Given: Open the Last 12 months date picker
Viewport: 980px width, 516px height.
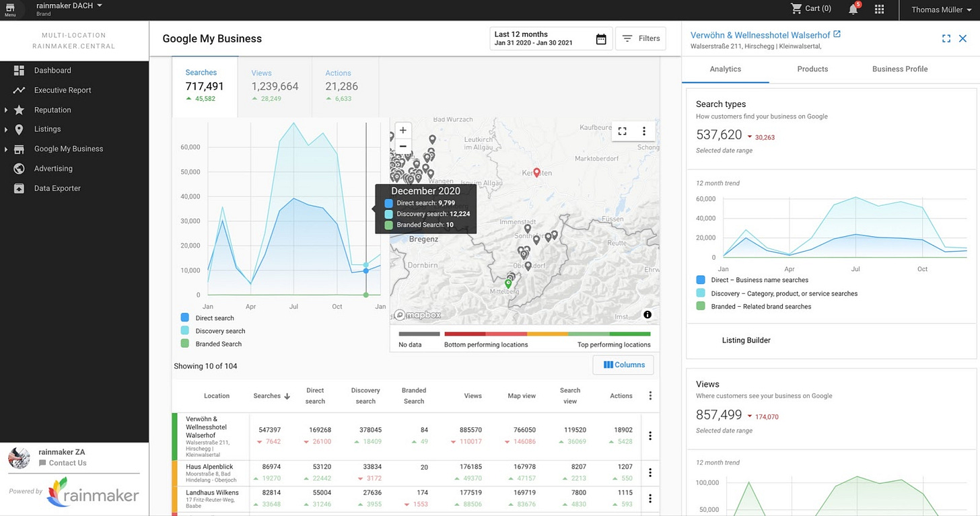Looking at the screenshot, I should click(x=551, y=39).
